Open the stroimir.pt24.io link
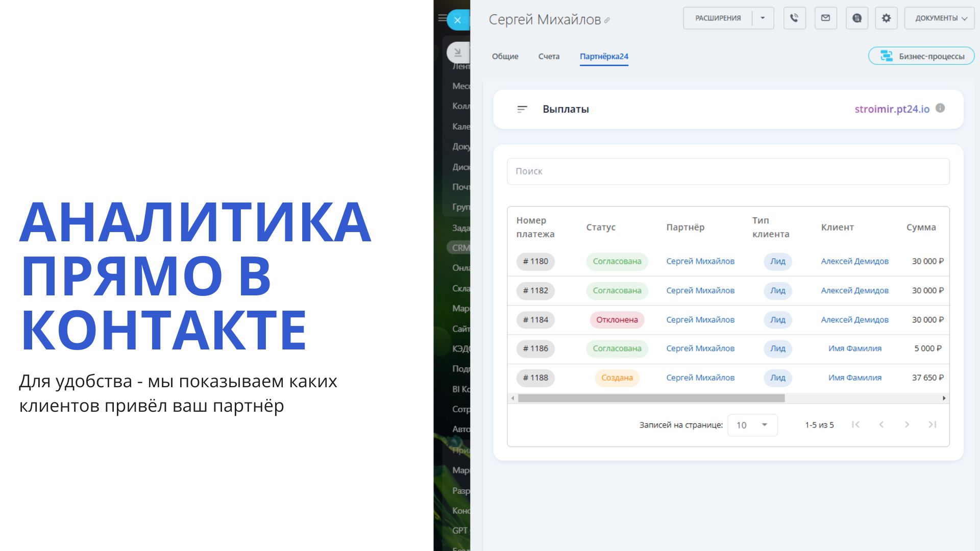This screenshot has height=551, width=980. [892, 109]
